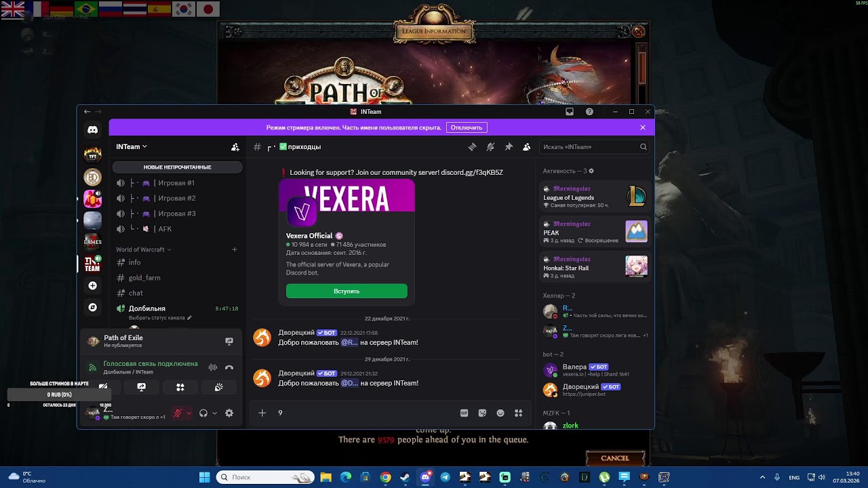Open the Honkai: Star Rail activity card
Image resolution: width=868 pixels, height=488 pixels.
pos(595,267)
